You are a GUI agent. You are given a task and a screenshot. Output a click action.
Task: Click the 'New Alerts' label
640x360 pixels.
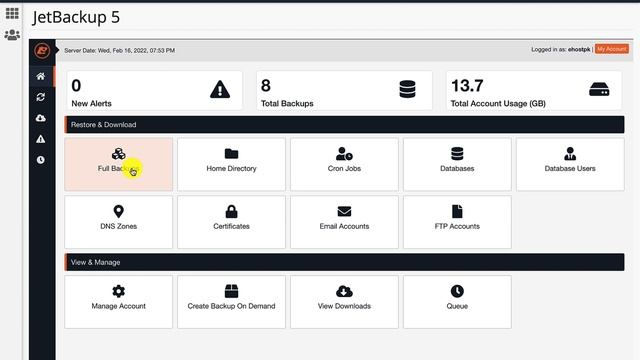[x=91, y=103]
